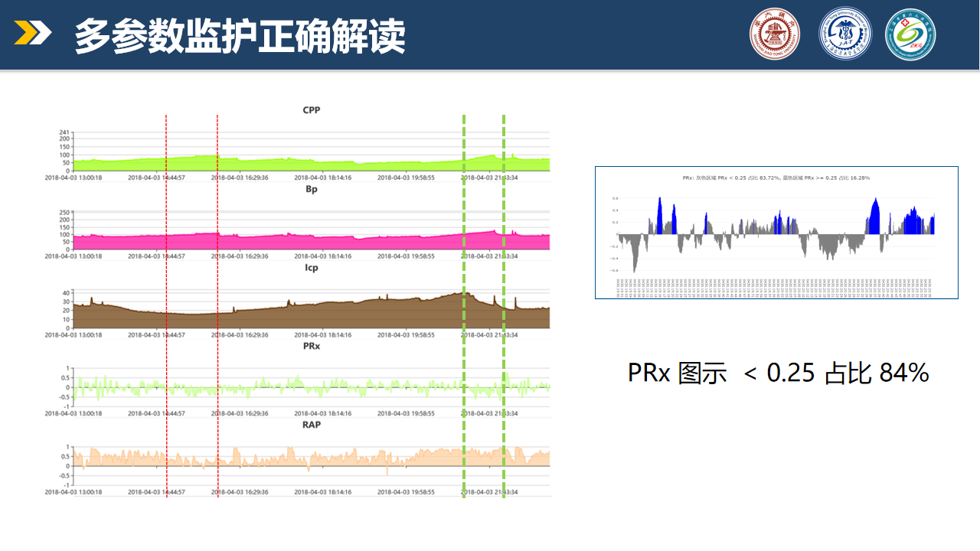Click the pink Bp area plot
980x551 pixels.
point(306,242)
